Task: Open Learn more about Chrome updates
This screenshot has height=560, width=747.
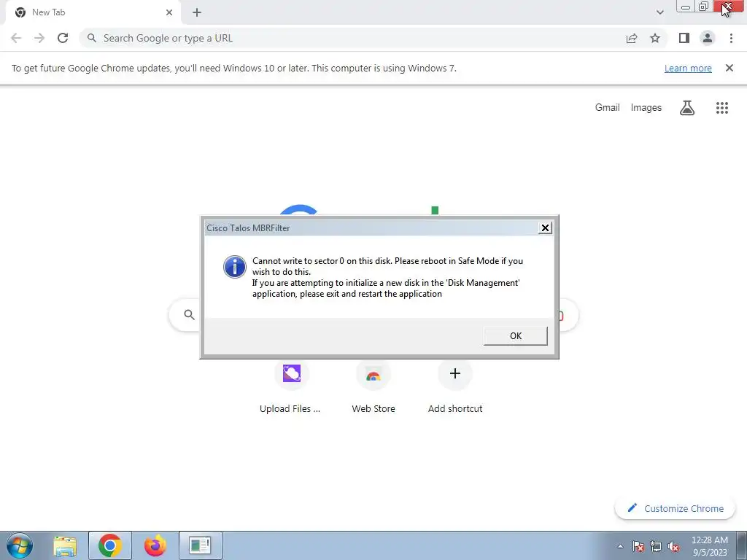Action: pos(688,68)
